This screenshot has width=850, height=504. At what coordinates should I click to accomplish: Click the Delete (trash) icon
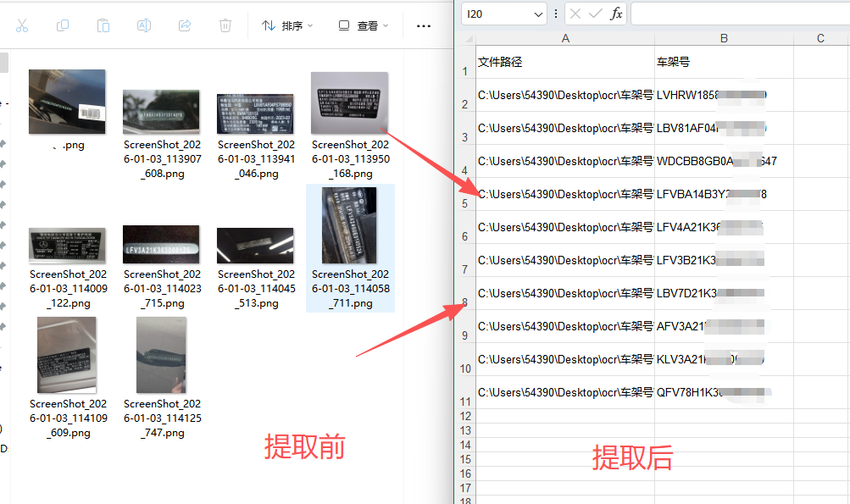pyautogui.click(x=225, y=25)
